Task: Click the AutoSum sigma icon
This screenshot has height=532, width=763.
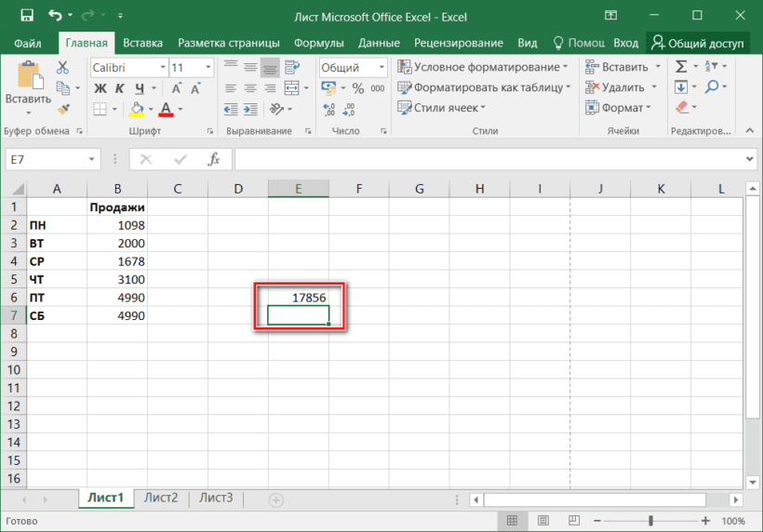Action: click(x=681, y=66)
